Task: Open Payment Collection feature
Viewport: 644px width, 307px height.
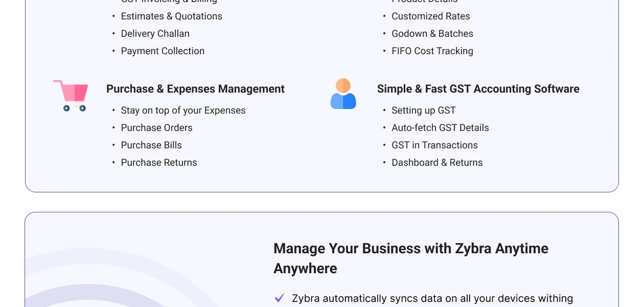Action: point(163,51)
